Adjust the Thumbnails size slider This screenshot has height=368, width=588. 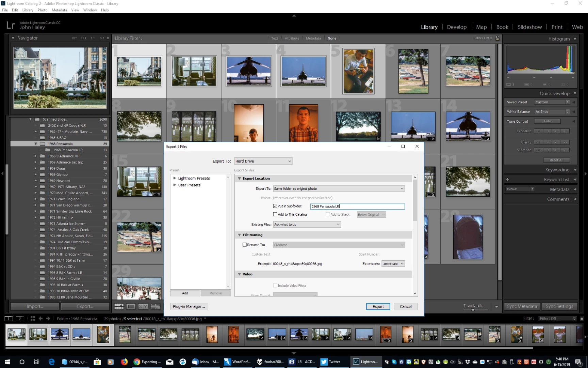point(473,310)
